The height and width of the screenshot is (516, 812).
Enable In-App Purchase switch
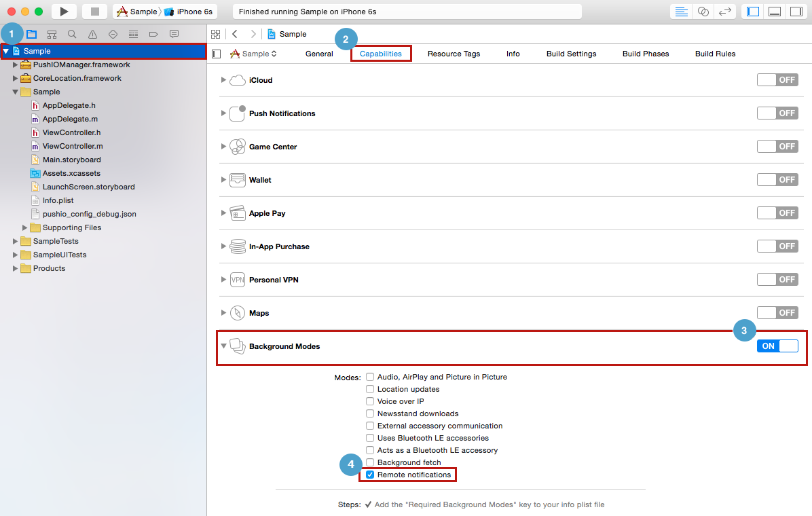pos(777,246)
